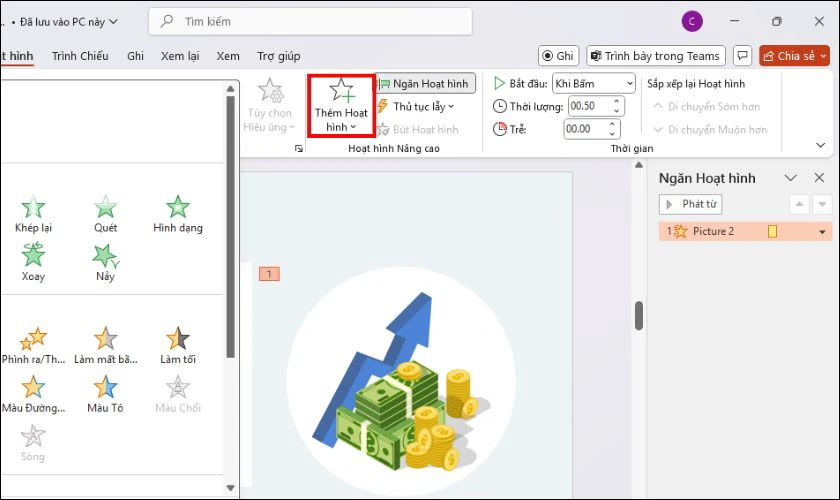Click the Thời lượng duration field

(589, 106)
